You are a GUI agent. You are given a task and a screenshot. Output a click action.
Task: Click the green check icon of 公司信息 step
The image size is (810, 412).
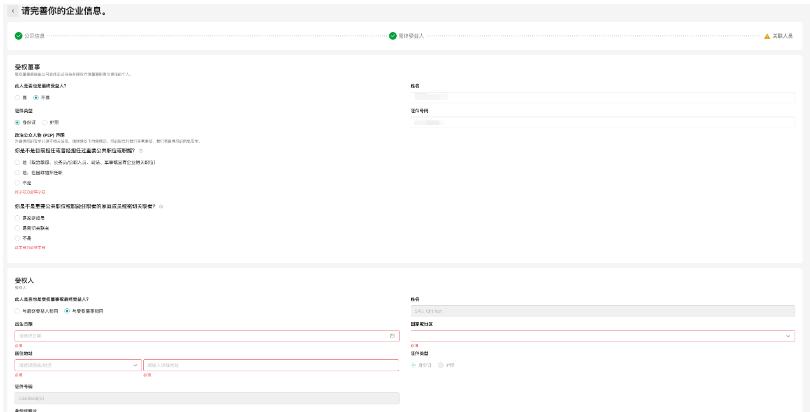pyautogui.click(x=19, y=36)
